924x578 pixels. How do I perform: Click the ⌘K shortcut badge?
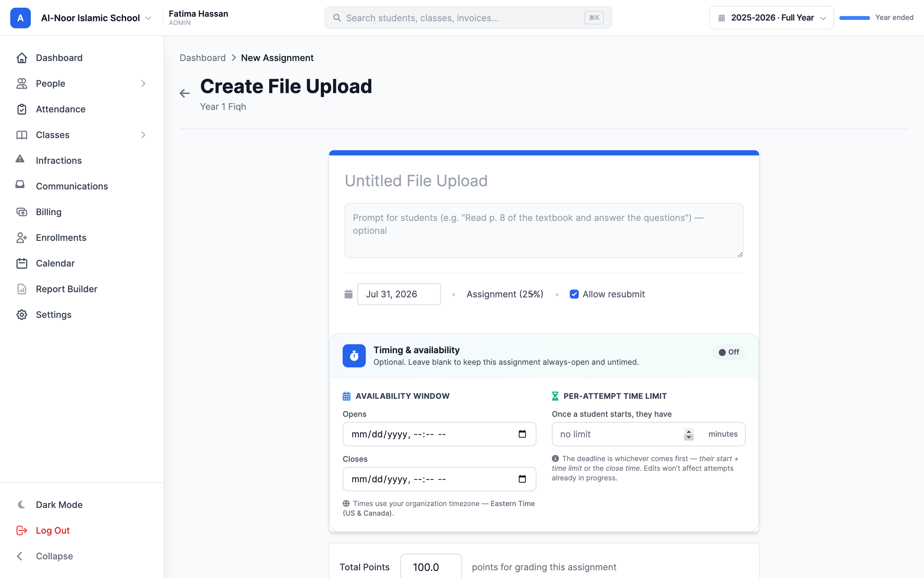click(594, 18)
